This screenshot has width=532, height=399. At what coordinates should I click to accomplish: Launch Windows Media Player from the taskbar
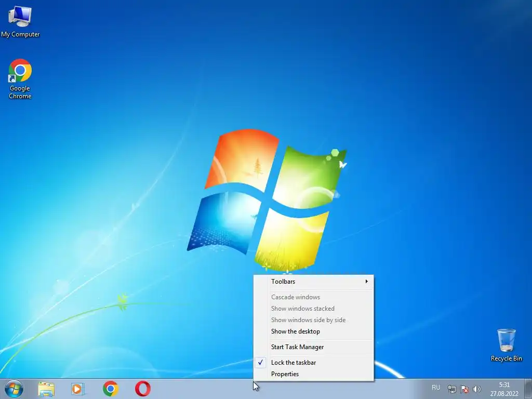coord(78,389)
